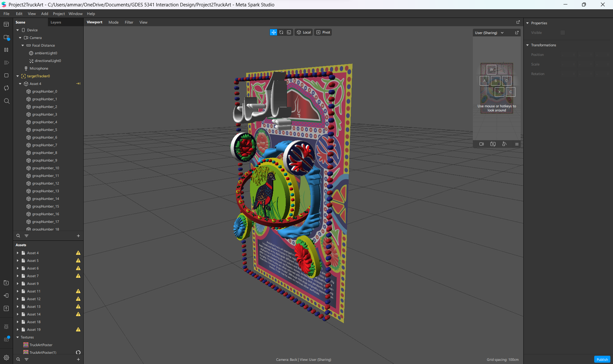
Task: Open the camera video icon in sidebar
Action: click(6, 37)
